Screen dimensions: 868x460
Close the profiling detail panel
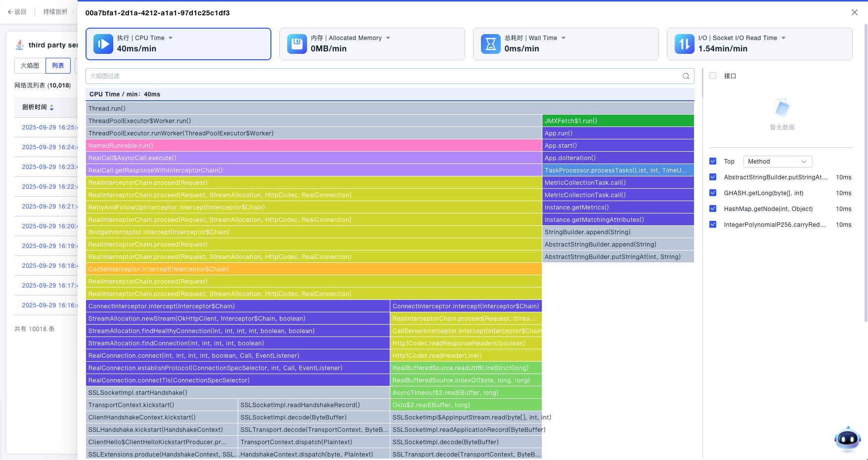[855, 12]
